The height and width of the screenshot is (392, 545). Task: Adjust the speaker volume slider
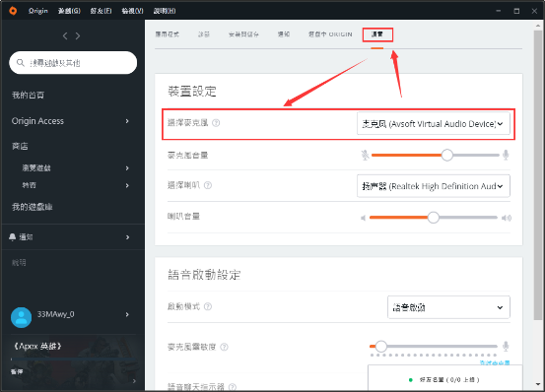(434, 218)
